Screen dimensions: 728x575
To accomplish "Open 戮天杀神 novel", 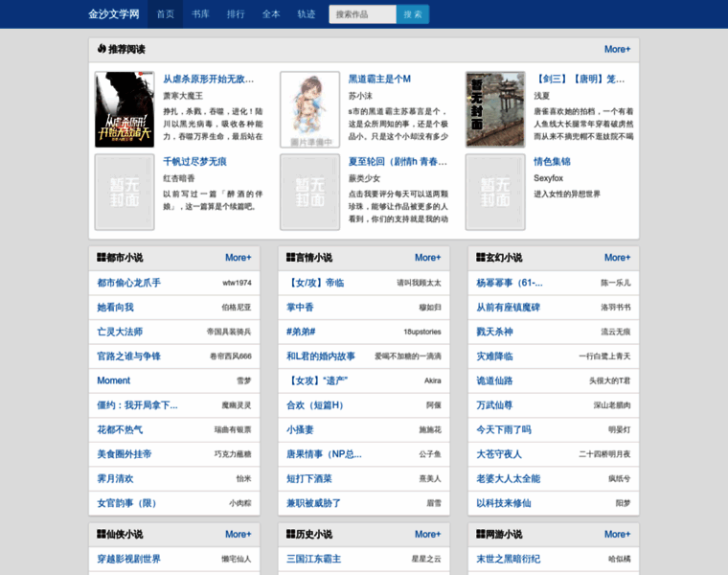I will (494, 332).
